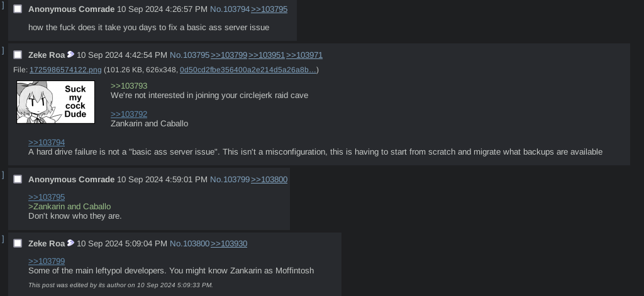Screen dimensions: 644x296
Task: Expand the "Suck my cock Dude" image thumbnail
Action: 56,102
